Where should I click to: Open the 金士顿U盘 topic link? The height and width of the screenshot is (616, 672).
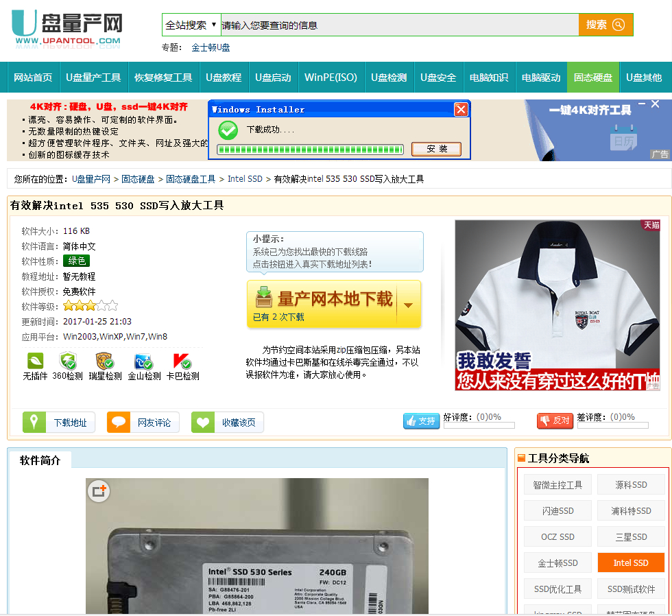(x=211, y=47)
